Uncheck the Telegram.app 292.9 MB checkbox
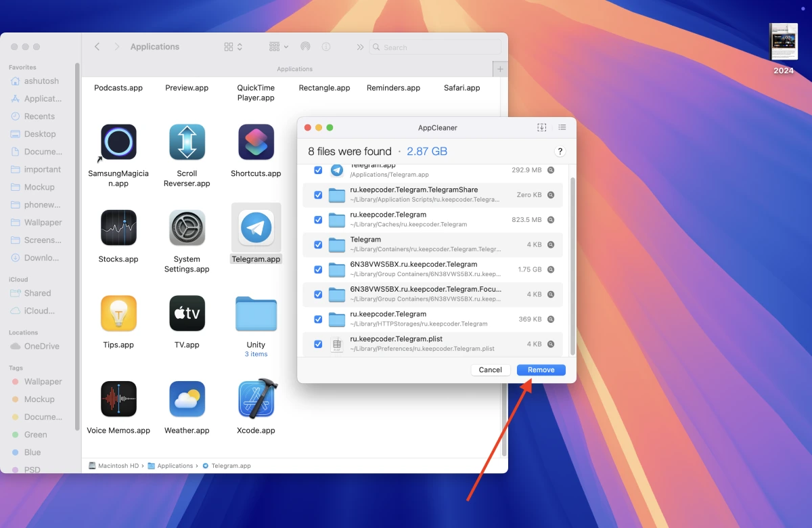 (318, 170)
